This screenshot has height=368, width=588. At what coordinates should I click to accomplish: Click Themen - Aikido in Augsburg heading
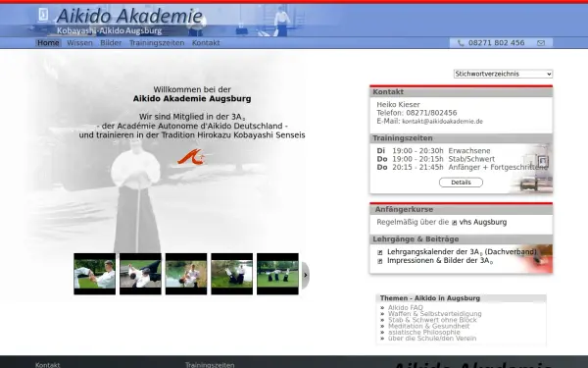coord(430,298)
